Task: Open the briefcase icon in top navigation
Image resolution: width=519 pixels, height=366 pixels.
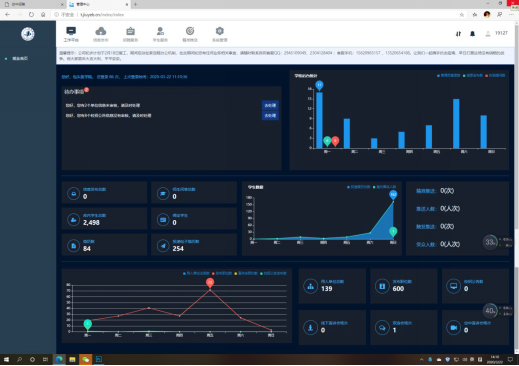Action: 130,34
